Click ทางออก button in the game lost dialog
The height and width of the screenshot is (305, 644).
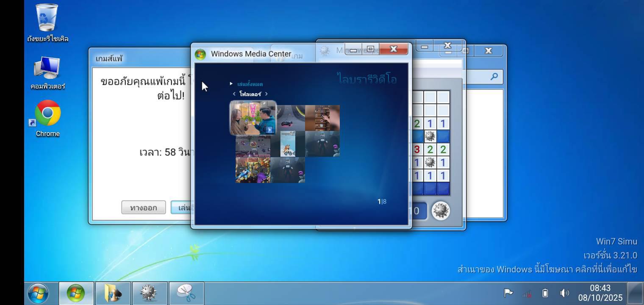point(144,208)
